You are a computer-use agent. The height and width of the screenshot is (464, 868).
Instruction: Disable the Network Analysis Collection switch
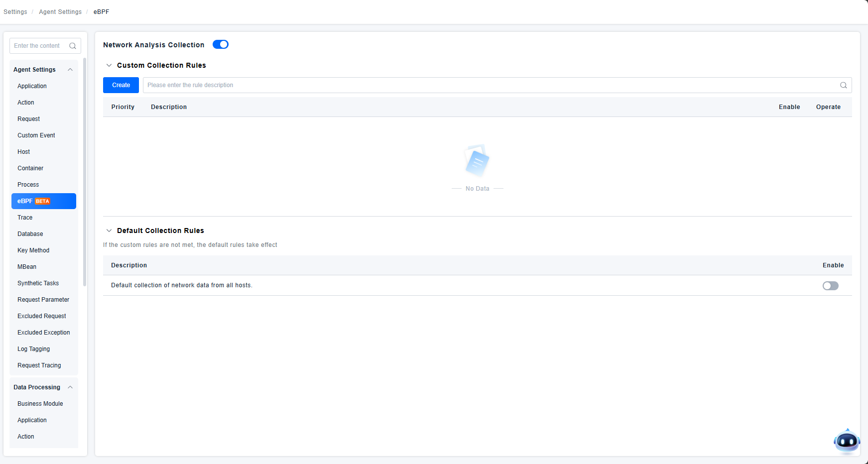[x=221, y=45]
